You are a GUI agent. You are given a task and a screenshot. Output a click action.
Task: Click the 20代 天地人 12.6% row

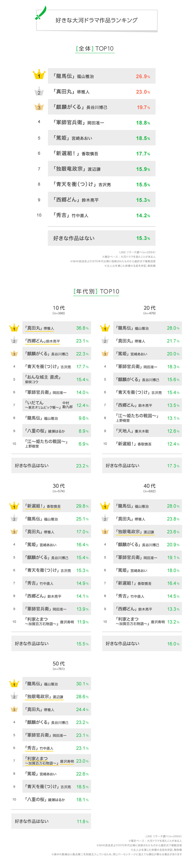(148, 430)
